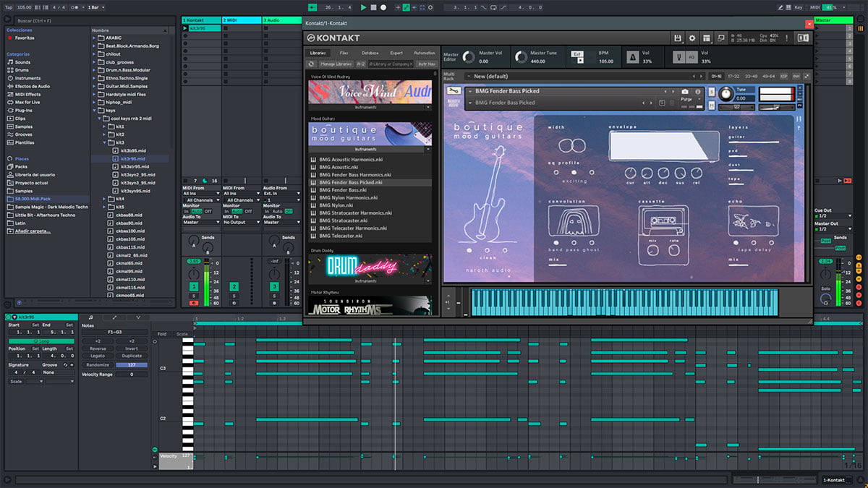The height and width of the screenshot is (488, 868).
Task: Open the Expert tab in Kontakt
Action: click(396, 53)
